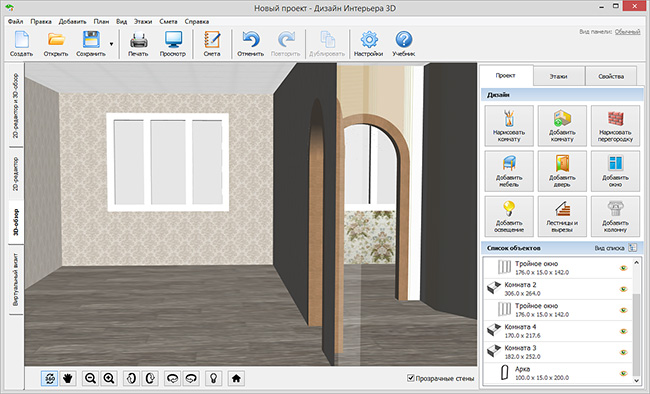Hide the Арка object via eye icon
The height and width of the screenshot is (394, 650).
click(x=623, y=374)
